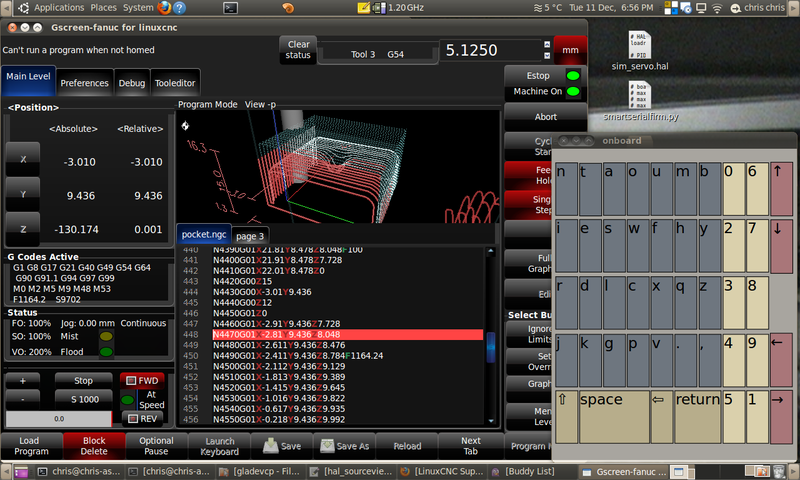Click the left arrow key beside 9 on onboard
Image resolution: width=800 pixels, height=480 pixels.
(781, 360)
